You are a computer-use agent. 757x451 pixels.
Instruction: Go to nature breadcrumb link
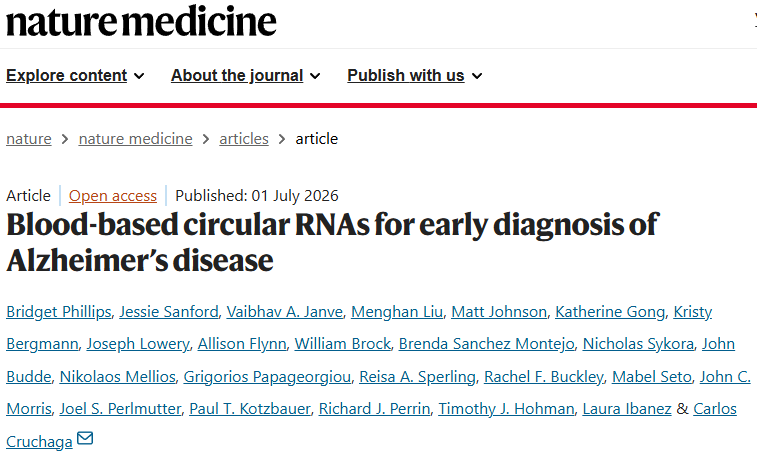[28, 139]
